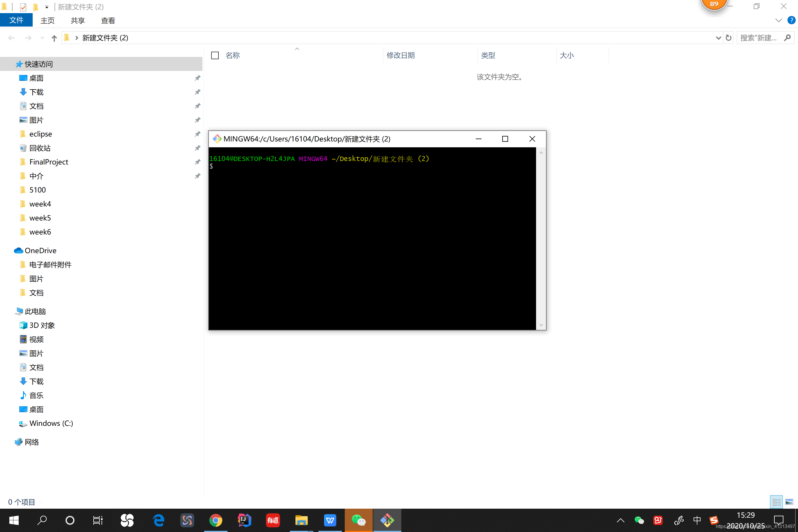Open the notification center icon
Image resolution: width=798 pixels, height=532 pixels.
click(x=778, y=520)
